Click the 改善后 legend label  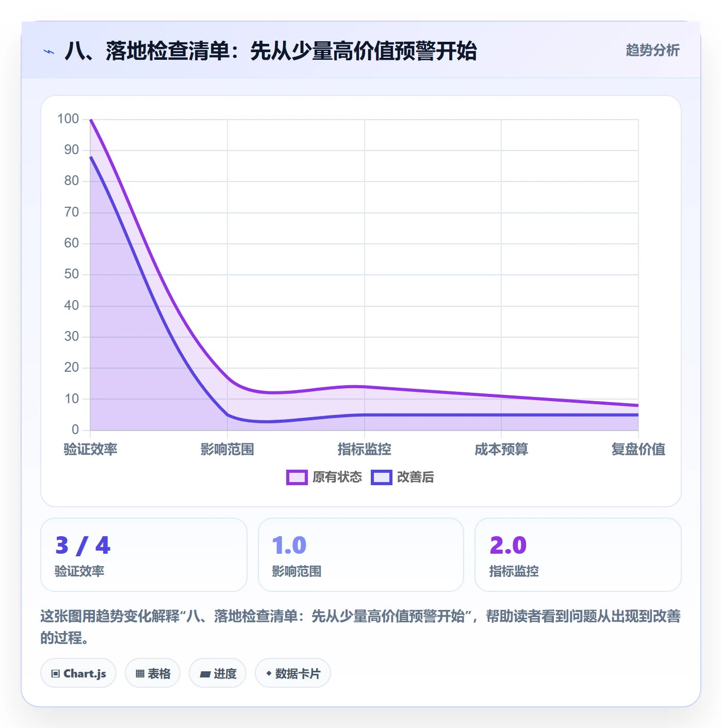[x=416, y=477]
